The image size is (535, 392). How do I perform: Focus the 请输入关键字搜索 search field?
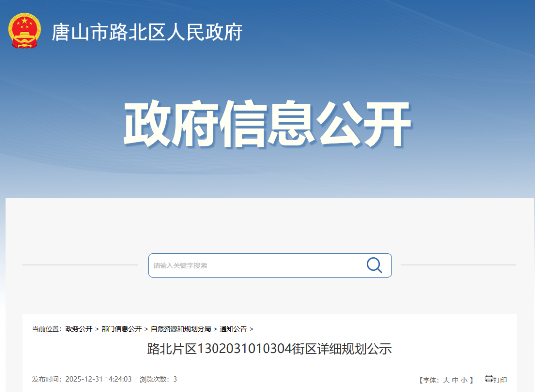click(x=255, y=266)
